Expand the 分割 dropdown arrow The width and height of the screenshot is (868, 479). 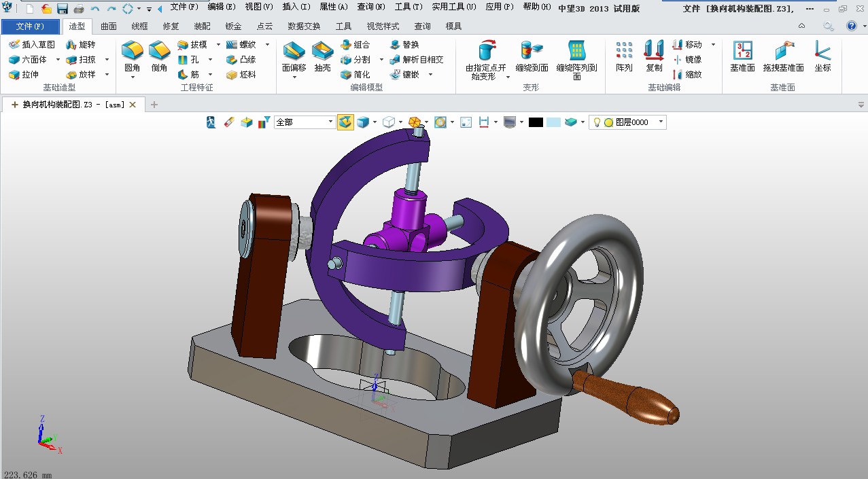pos(381,60)
